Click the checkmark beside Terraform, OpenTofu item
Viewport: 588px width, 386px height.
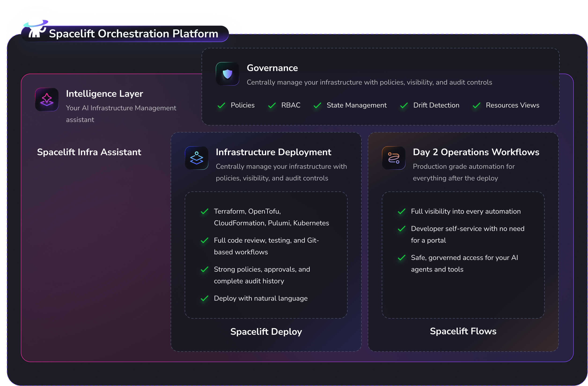(204, 212)
